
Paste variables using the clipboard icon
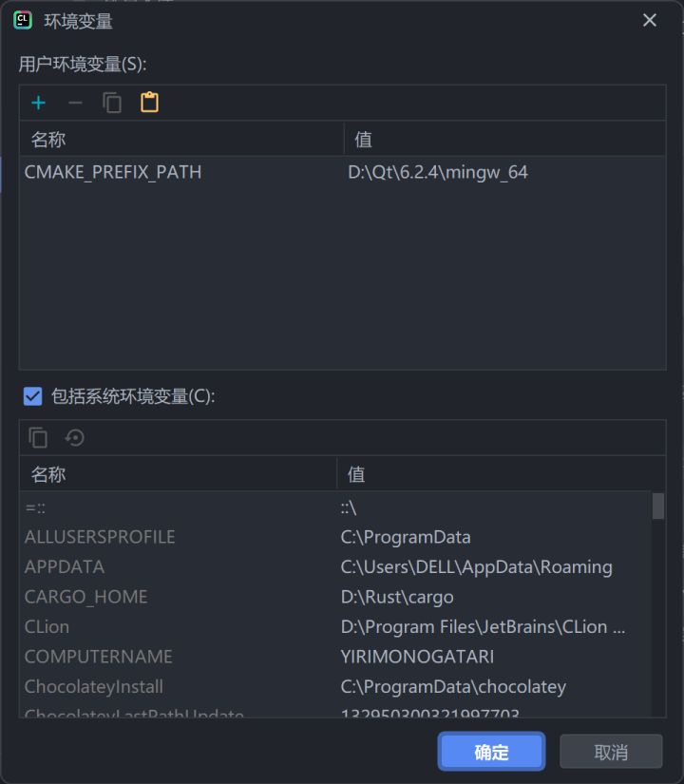coord(149,103)
